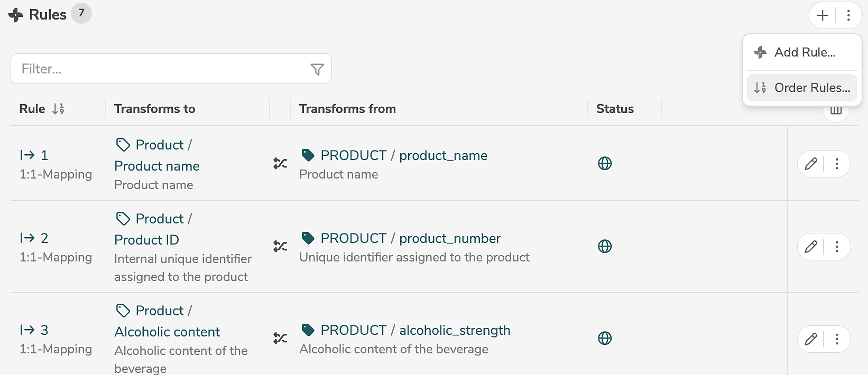The width and height of the screenshot is (868, 375).
Task: Edit rule 3 with the pencil icon
Action: [x=811, y=339]
